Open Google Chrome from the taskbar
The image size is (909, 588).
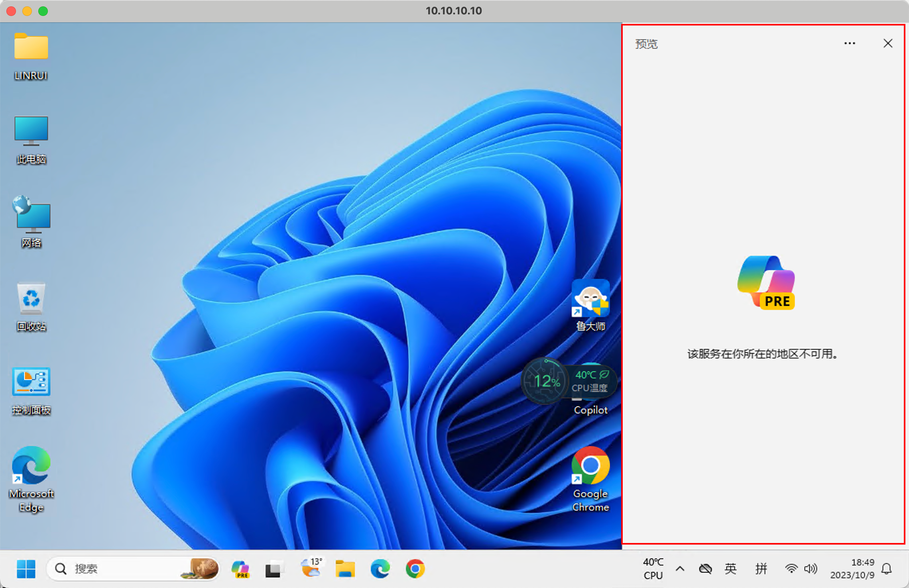(415, 568)
